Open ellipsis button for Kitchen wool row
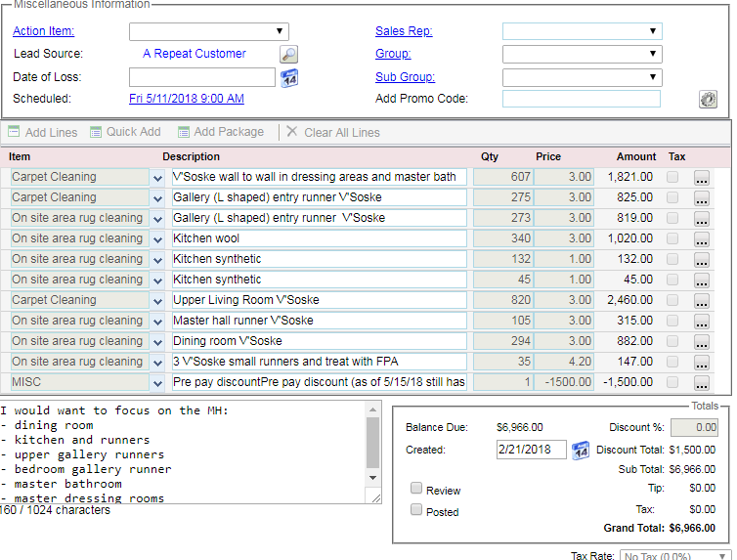 (703, 239)
